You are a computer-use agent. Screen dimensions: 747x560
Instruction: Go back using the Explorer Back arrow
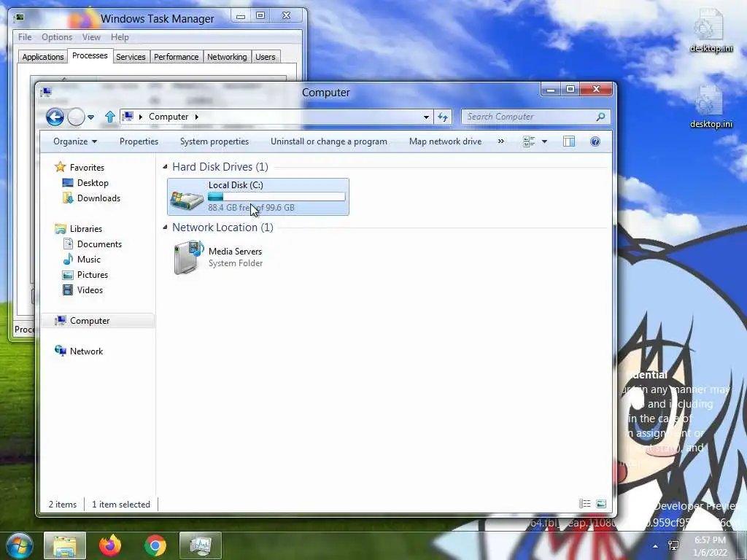click(55, 117)
